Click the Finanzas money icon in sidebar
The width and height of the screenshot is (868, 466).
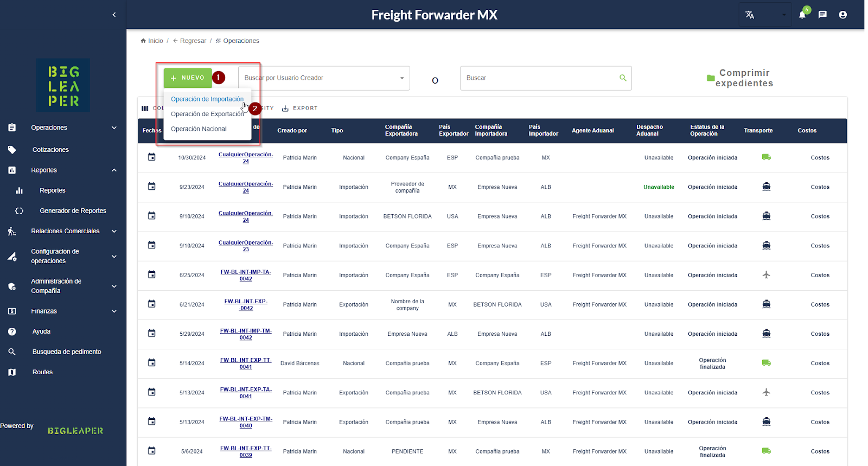point(12,311)
